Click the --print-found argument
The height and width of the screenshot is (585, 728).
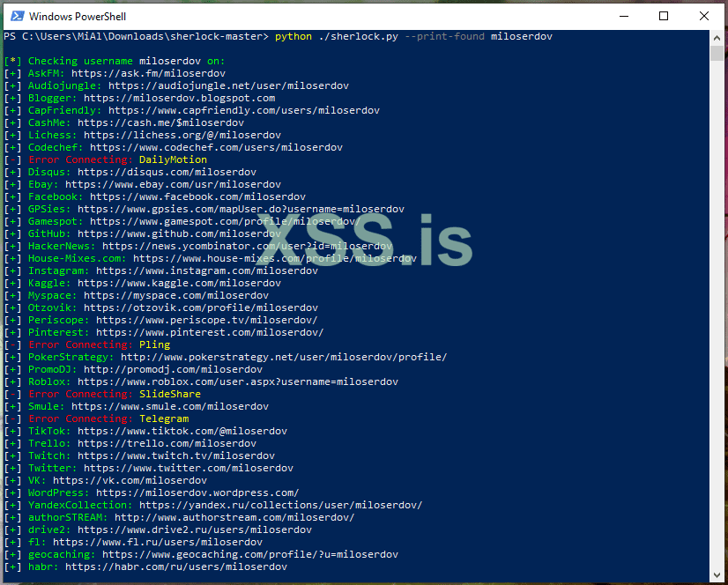tap(444, 36)
